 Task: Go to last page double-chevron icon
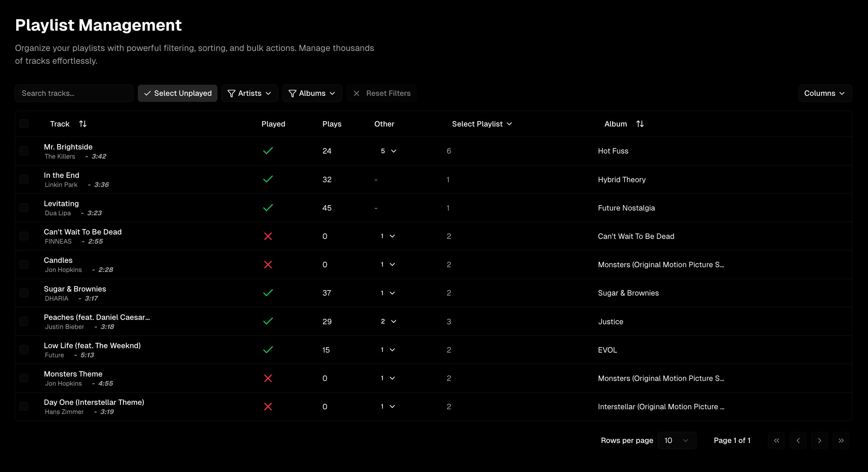[x=841, y=441]
